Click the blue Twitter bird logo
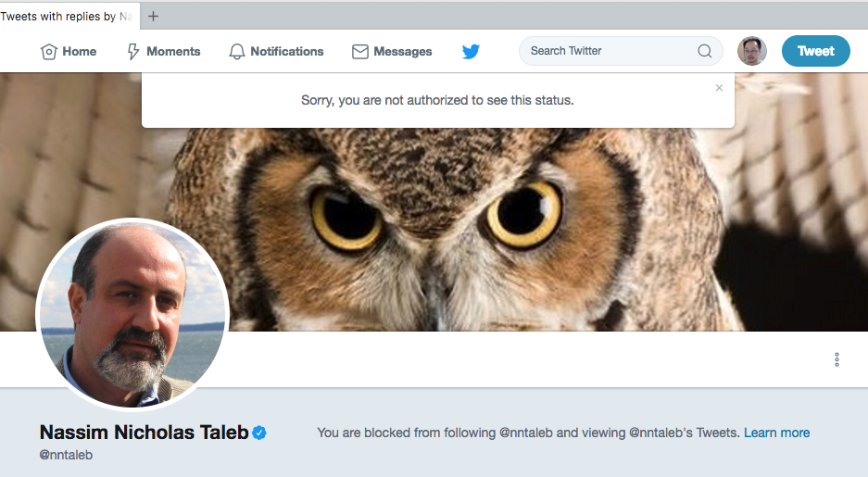 point(471,52)
